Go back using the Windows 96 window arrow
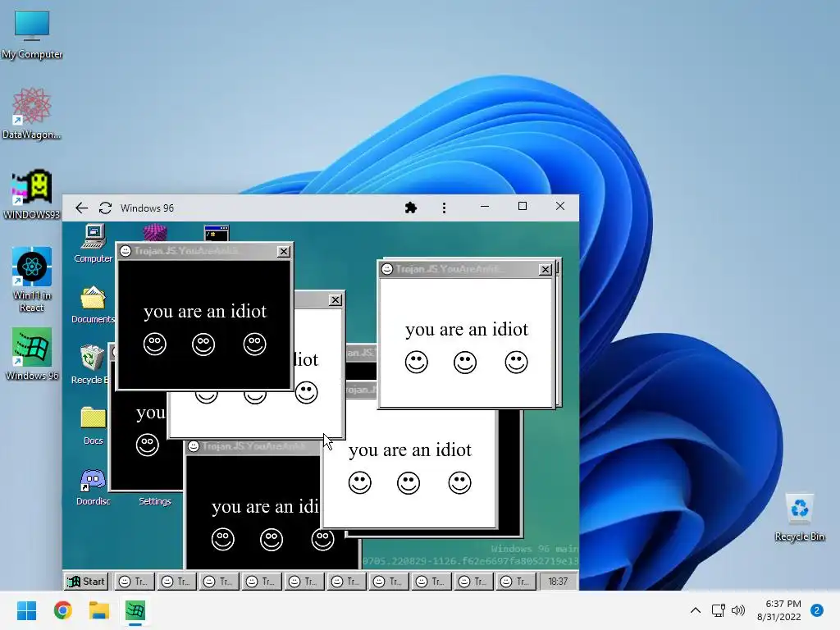 click(x=81, y=208)
